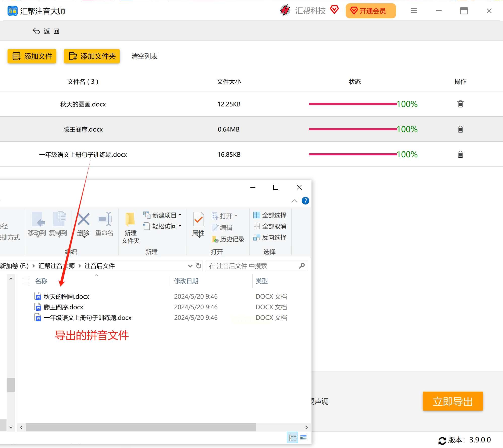Click 反向选择 in the ribbon
Viewport: 503px width, 448px height.
pos(270,237)
